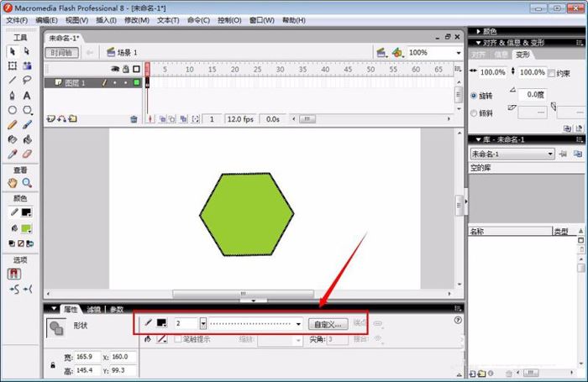Collapse the 对齐 & 信息 & 变形 panel
Viewport: 588px width, 382px height.
(x=479, y=43)
